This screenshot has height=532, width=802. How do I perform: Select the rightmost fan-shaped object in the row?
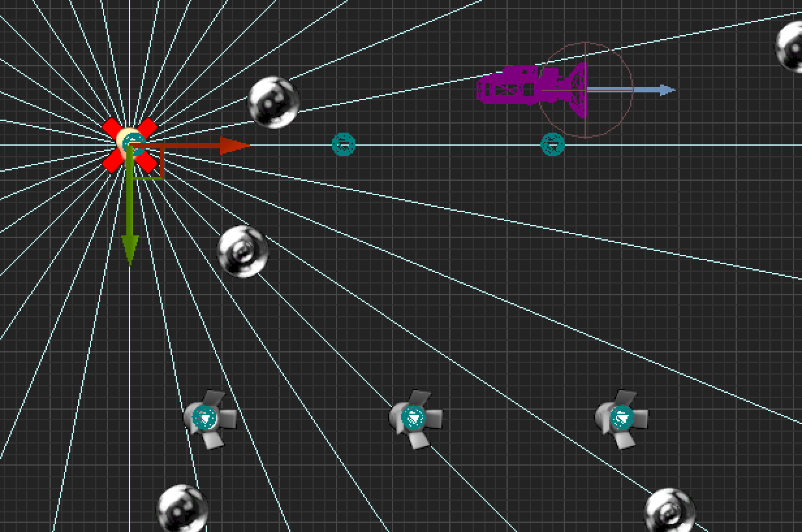tap(622, 419)
